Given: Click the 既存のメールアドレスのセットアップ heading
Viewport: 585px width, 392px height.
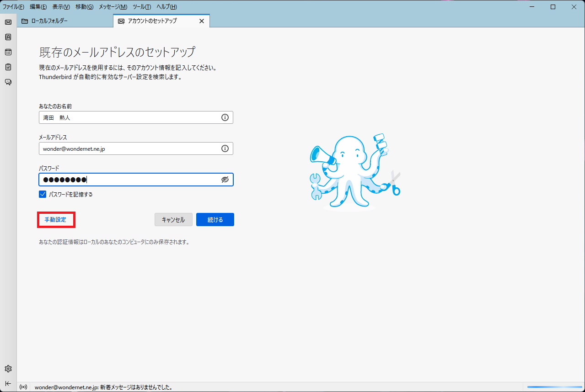Looking at the screenshot, I should pyautogui.click(x=117, y=52).
